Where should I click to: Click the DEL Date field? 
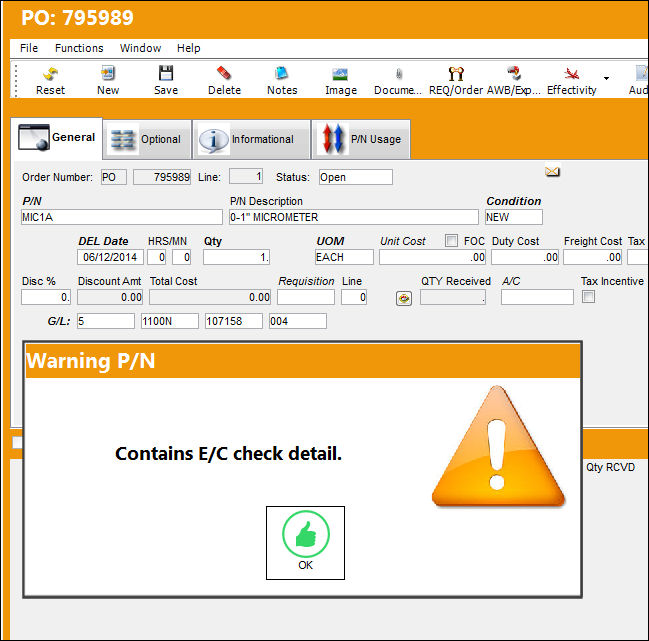tap(110, 257)
